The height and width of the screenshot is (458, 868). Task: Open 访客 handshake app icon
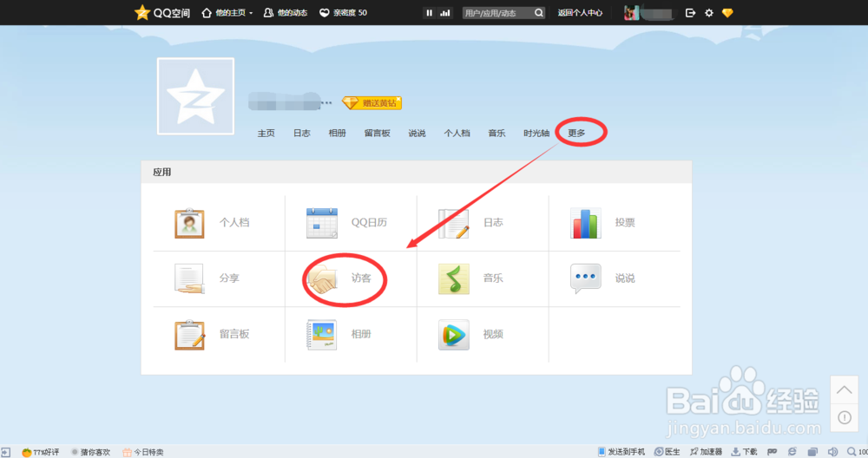point(322,278)
